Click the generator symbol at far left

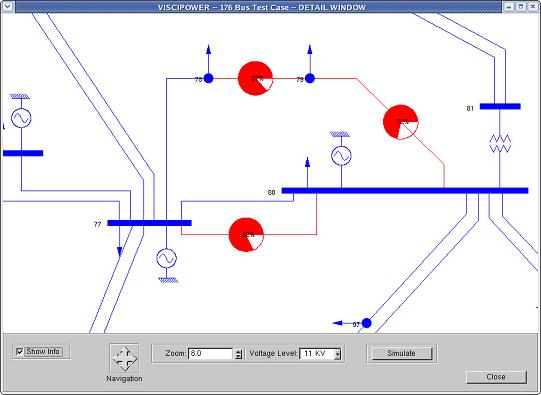point(21,118)
